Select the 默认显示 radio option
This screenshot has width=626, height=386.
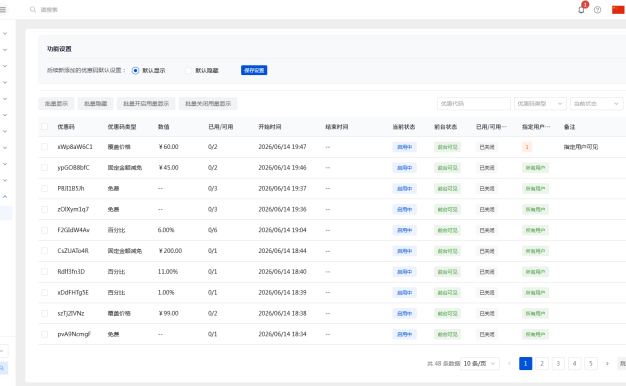pos(135,70)
